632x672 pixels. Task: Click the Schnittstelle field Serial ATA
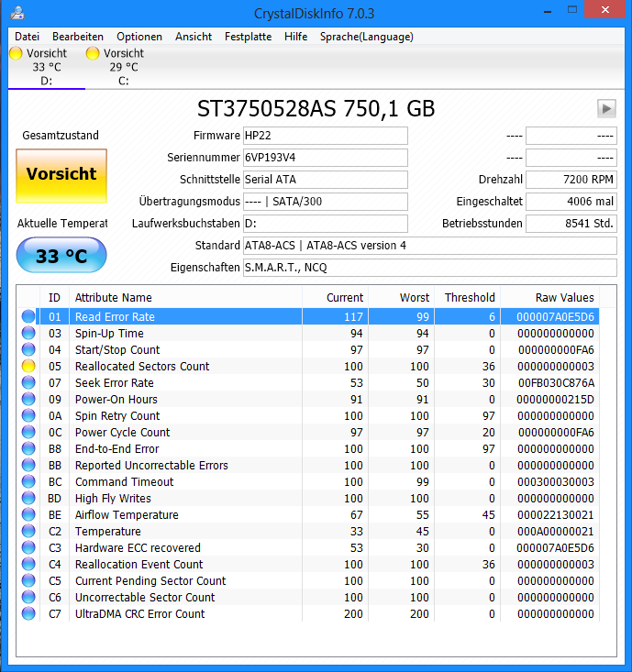[x=326, y=179]
